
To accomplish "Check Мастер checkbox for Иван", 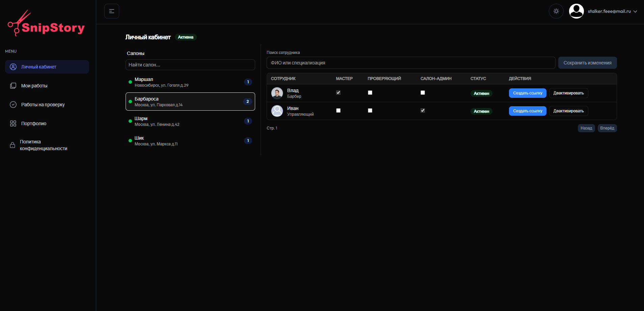I will tap(338, 110).
